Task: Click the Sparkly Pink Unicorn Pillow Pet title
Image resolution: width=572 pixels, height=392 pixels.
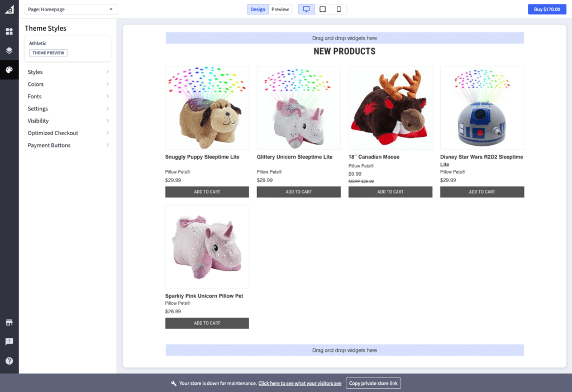Action: [204, 296]
